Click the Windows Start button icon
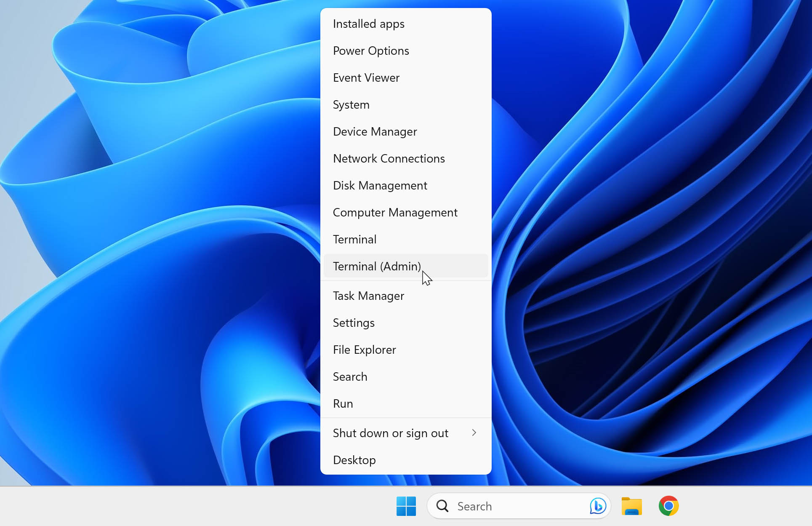This screenshot has width=812, height=526. pyautogui.click(x=406, y=506)
